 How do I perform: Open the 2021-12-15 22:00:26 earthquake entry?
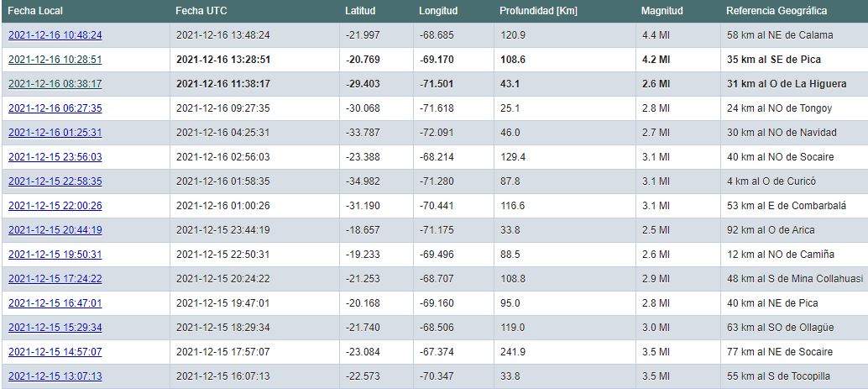(x=55, y=206)
